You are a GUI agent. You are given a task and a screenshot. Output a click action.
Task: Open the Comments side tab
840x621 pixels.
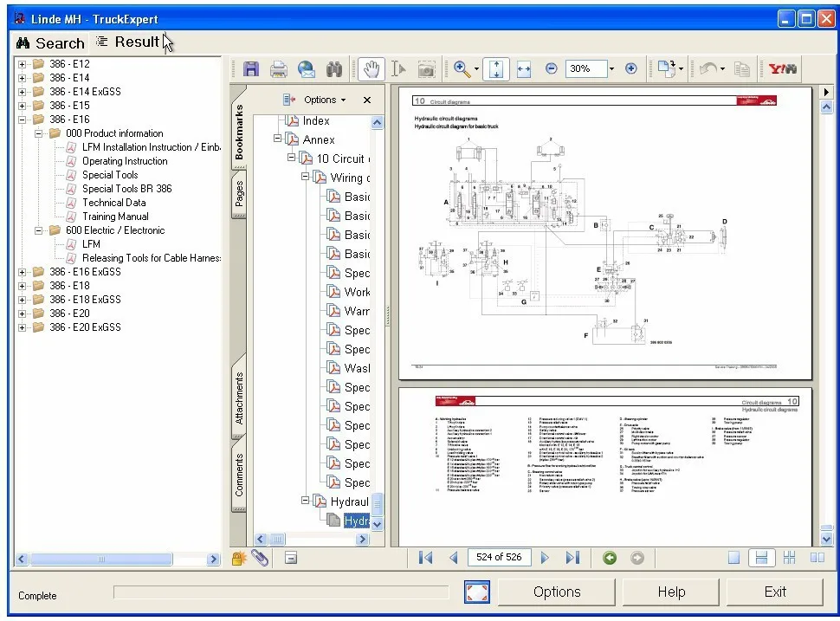click(239, 475)
